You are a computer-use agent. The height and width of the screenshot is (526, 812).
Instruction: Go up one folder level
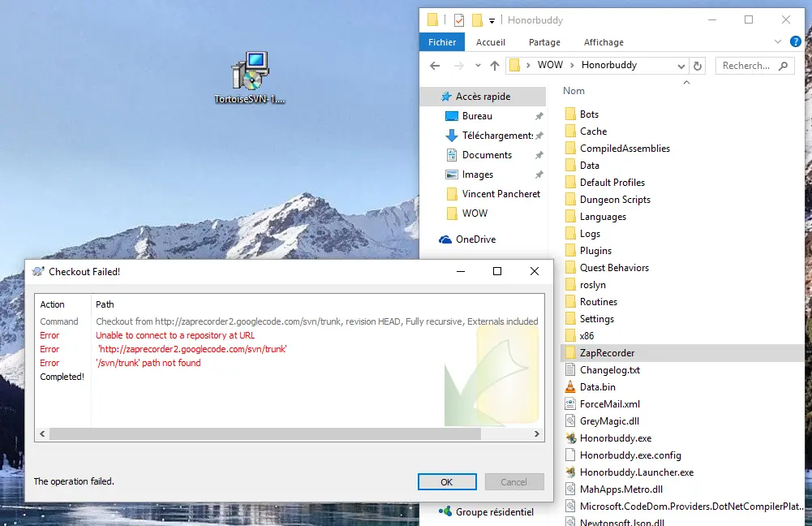pos(495,66)
